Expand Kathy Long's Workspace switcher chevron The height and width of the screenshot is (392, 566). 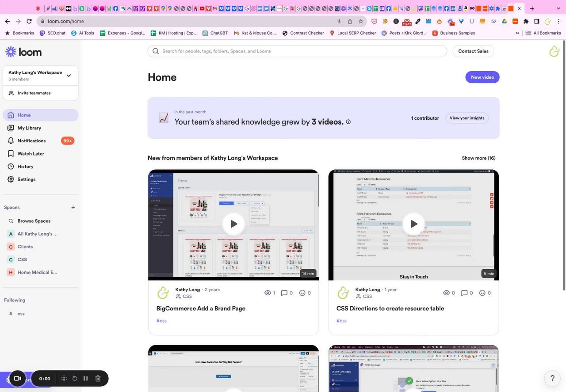[69, 76]
